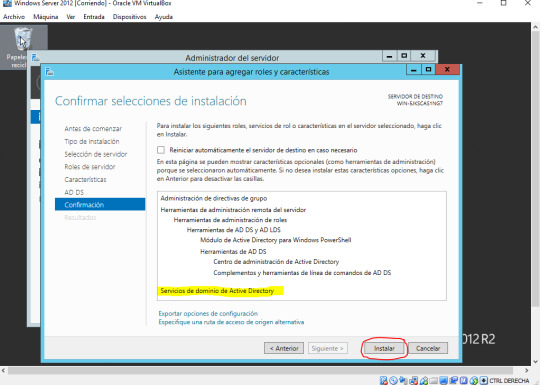
Task: Select the Herramientas de AD DS entry
Action: (233, 251)
